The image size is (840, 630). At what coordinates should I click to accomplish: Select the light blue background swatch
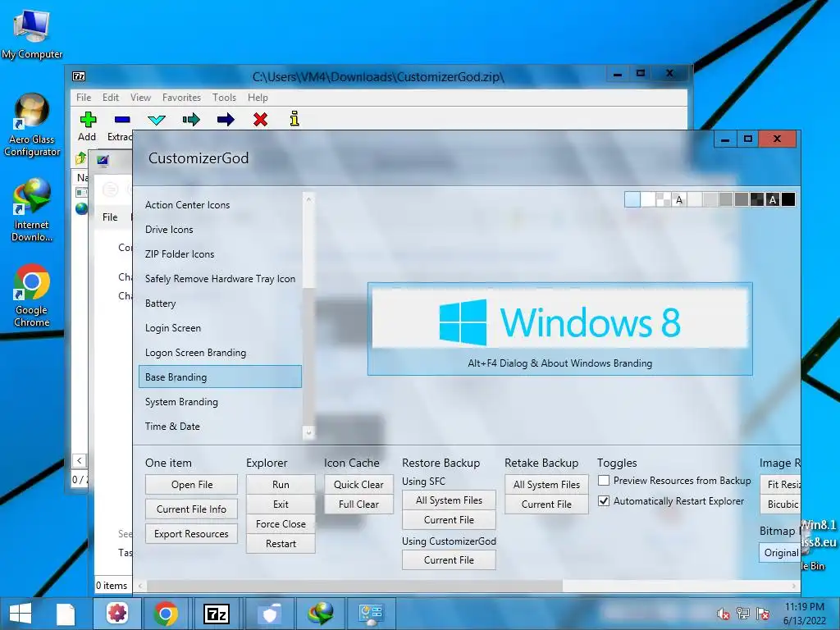(x=632, y=200)
